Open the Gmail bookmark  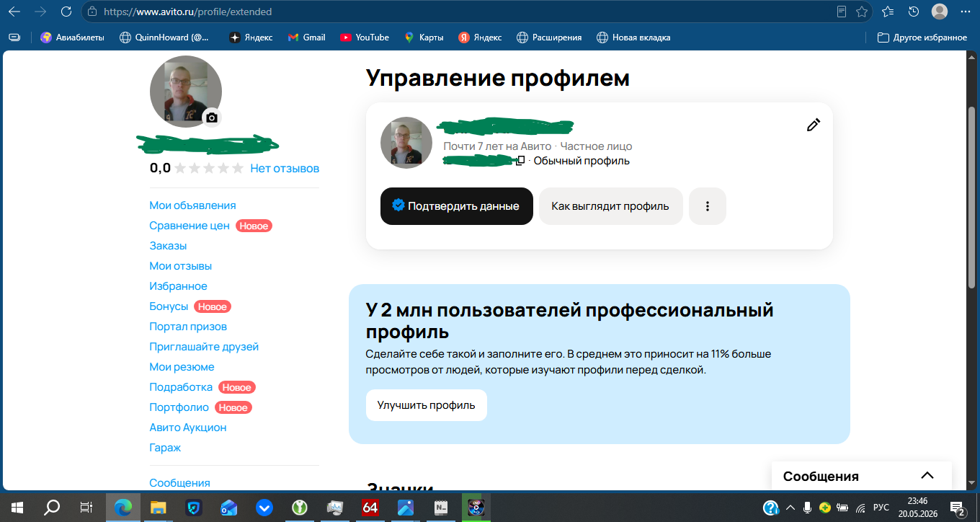[x=306, y=37]
